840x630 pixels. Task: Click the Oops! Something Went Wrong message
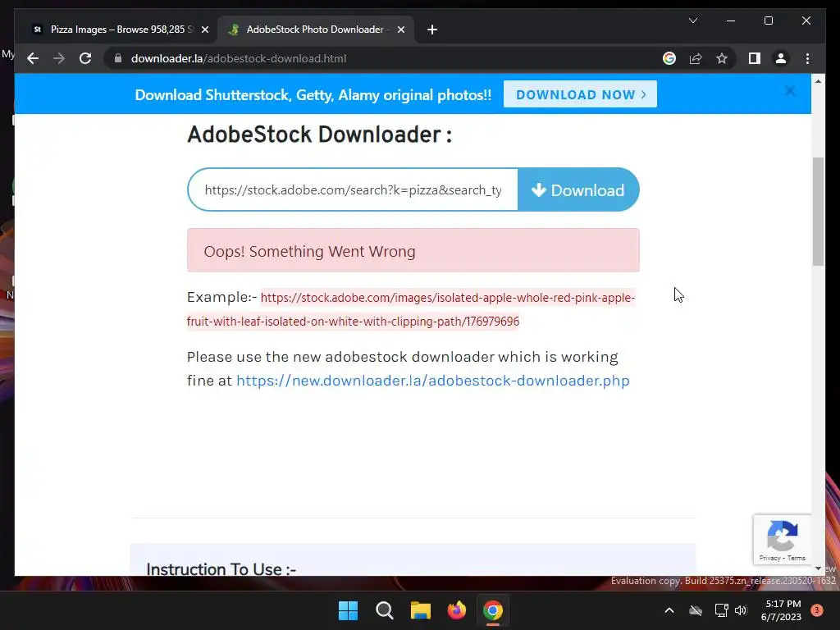tap(413, 251)
